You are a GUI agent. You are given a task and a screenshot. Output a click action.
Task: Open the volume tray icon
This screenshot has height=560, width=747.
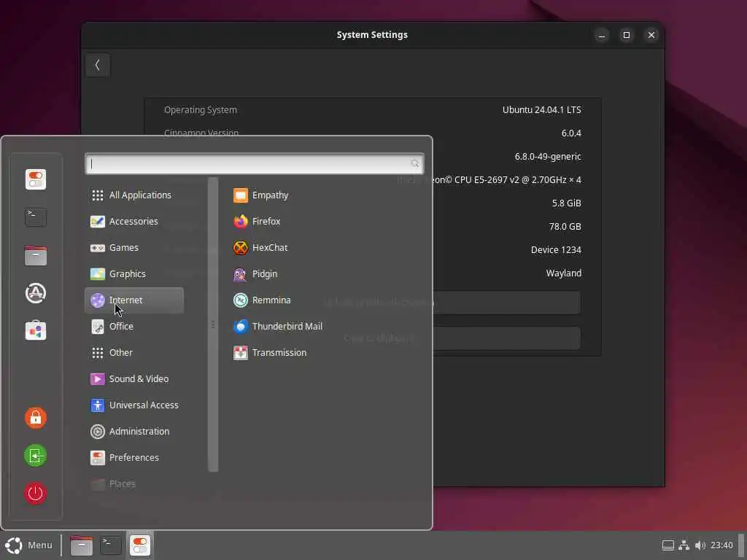(x=700, y=545)
